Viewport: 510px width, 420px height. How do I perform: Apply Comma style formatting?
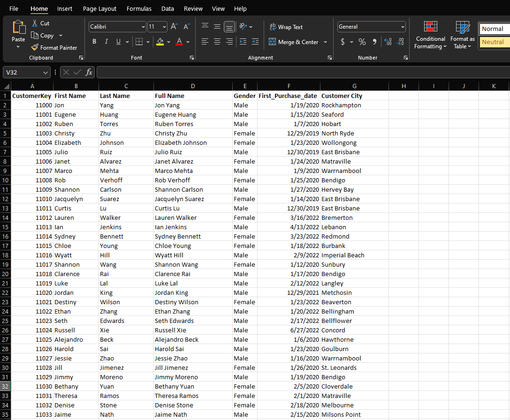point(374,42)
